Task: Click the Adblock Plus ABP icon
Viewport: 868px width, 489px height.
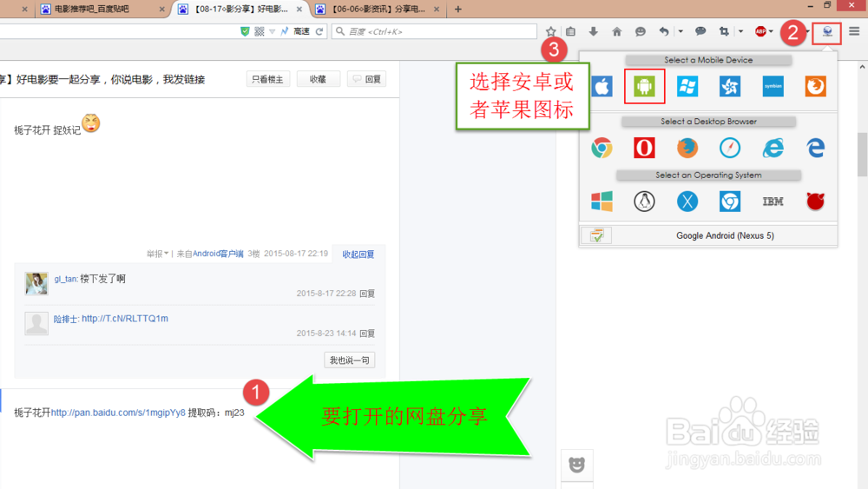Action: tap(760, 31)
